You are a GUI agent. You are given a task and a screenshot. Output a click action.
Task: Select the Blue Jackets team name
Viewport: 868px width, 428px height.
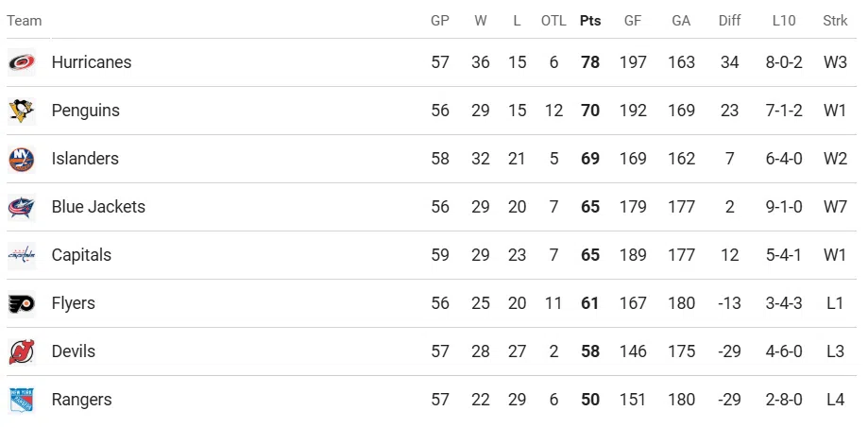tap(98, 207)
